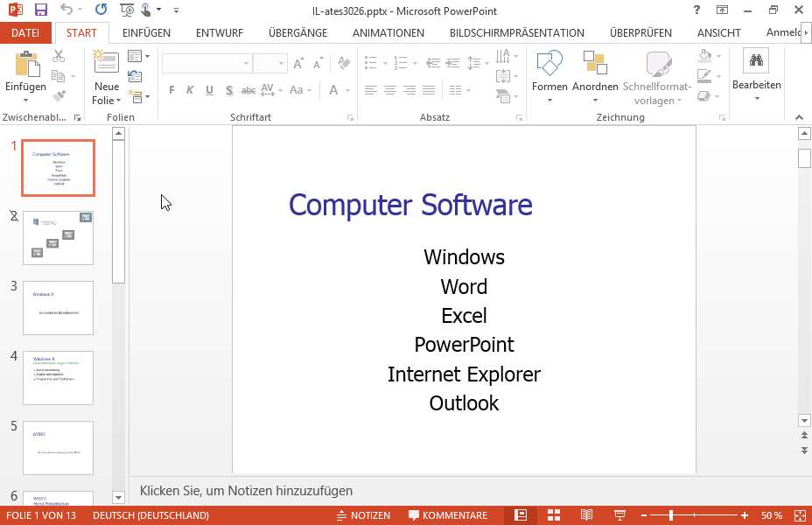This screenshot has width=812, height=525.
Task: Open bullet list style dropdown arrow
Action: (385, 64)
